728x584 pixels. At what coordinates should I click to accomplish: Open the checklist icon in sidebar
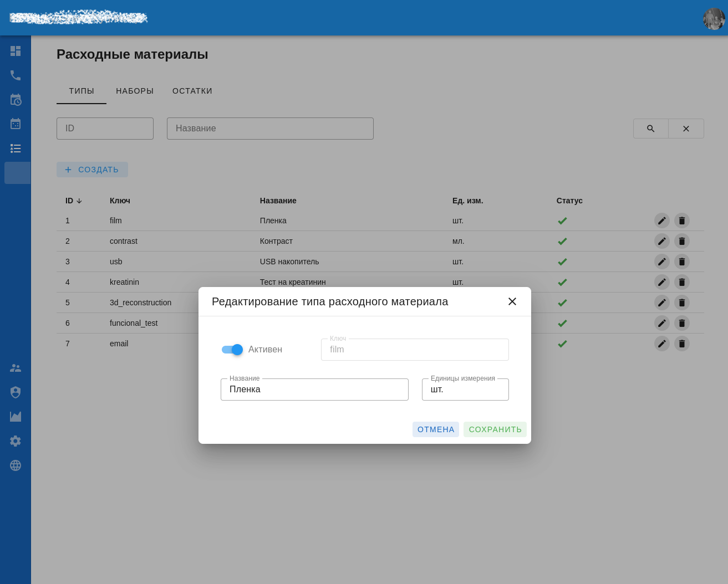[x=16, y=148]
